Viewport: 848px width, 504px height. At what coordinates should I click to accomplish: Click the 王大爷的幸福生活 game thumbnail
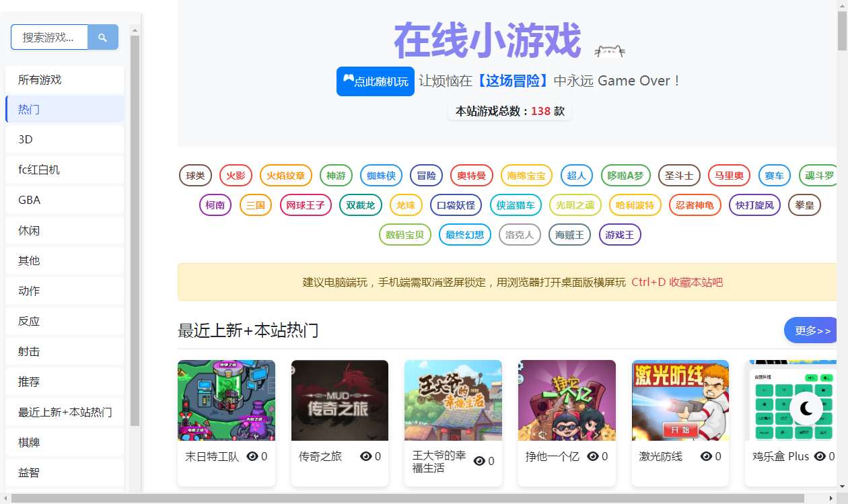tap(453, 400)
